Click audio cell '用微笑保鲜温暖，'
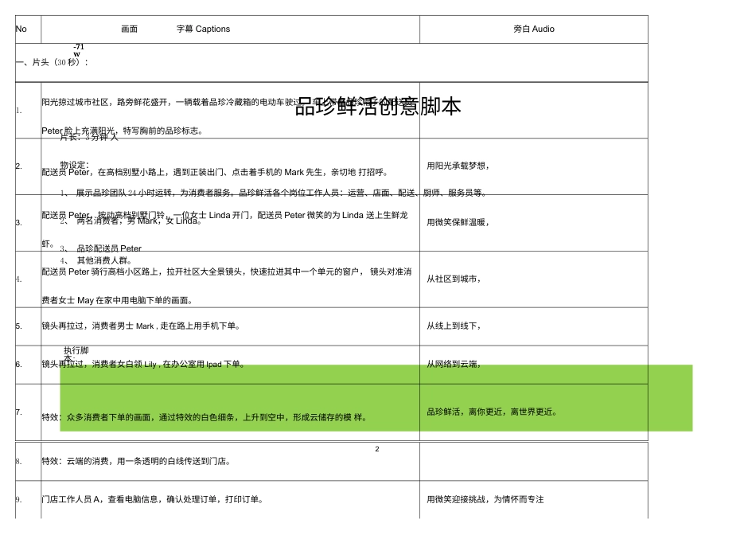756x535 pixels. point(458,222)
